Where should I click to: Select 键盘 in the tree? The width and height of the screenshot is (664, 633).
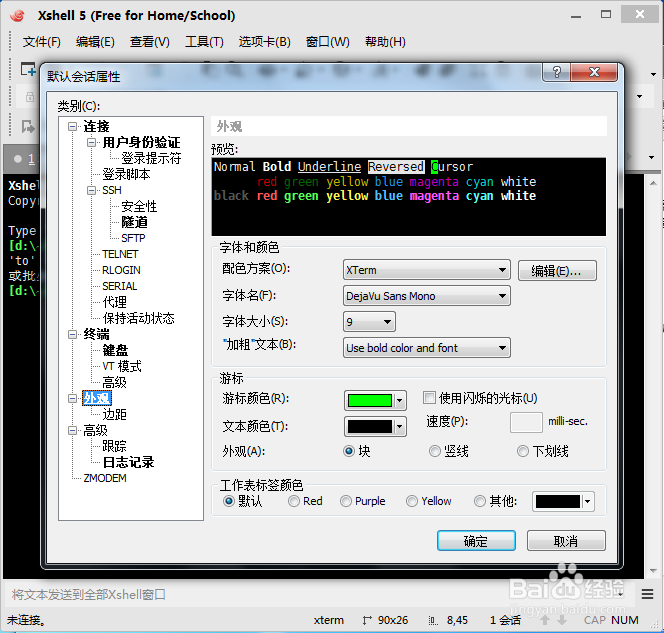[115, 350]
